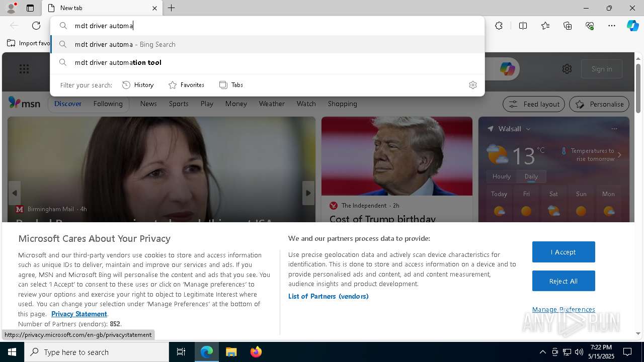
Task: Switch weather view to Daily
Action: [531, 176]
